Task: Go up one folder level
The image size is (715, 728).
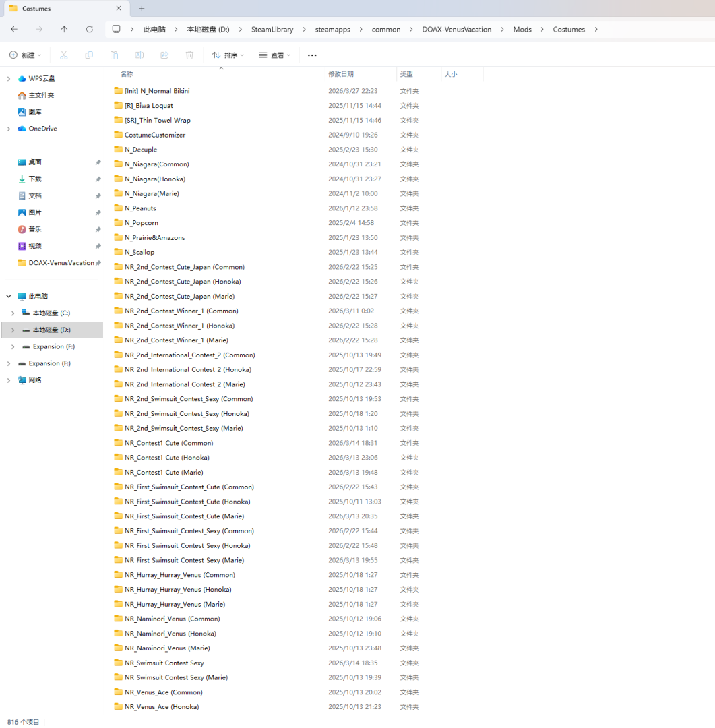Action: click(64, 29)
